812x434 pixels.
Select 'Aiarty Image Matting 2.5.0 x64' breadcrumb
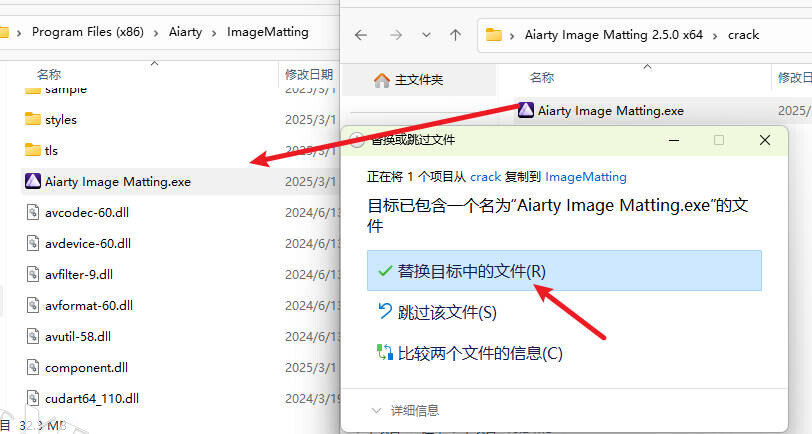[x=614, y=35]
